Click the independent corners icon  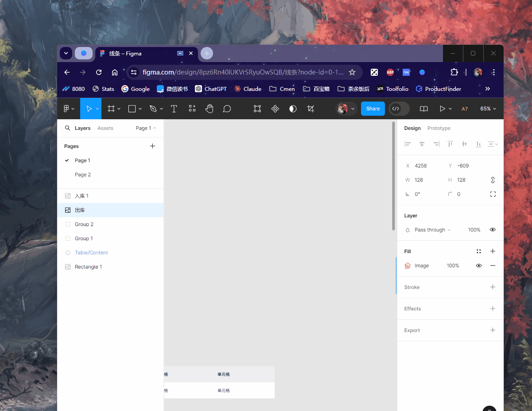tap(493, 194)
